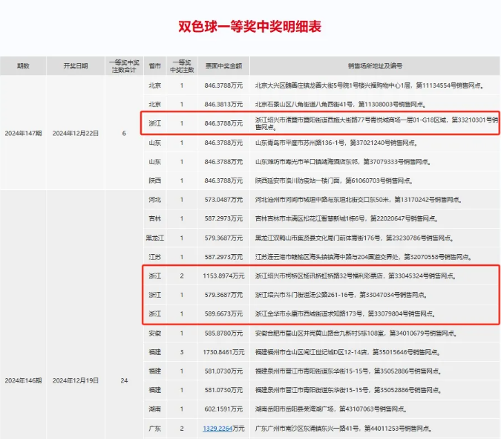
Task: Click the 1730.8461万元 amount cell
Action: (223, 352)
